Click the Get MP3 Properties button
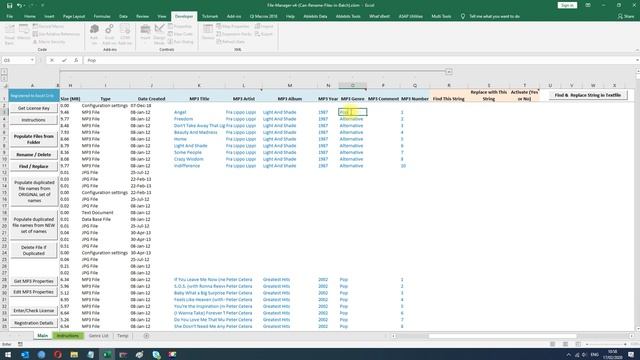The image size is (640, 360). 33,281
